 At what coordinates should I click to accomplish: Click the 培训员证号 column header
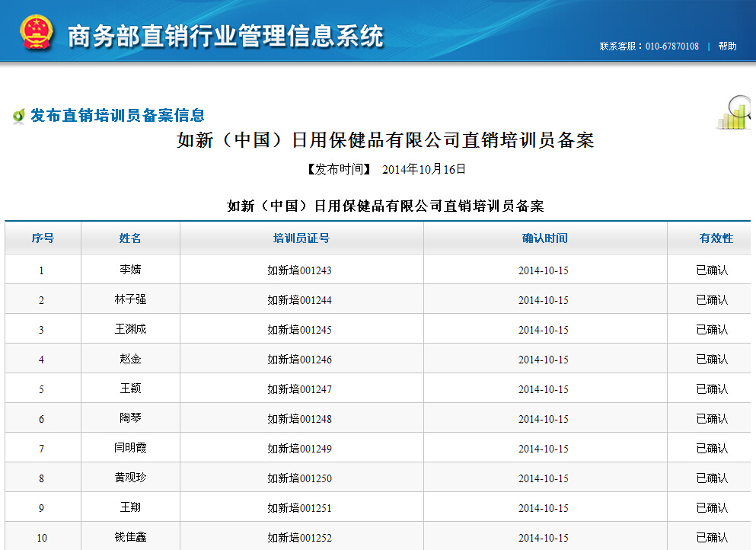pos(301,238)
